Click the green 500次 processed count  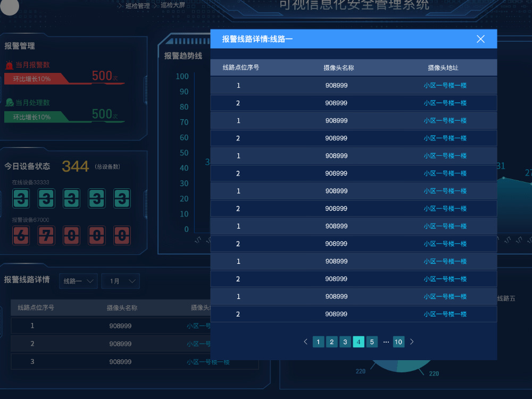105,114
